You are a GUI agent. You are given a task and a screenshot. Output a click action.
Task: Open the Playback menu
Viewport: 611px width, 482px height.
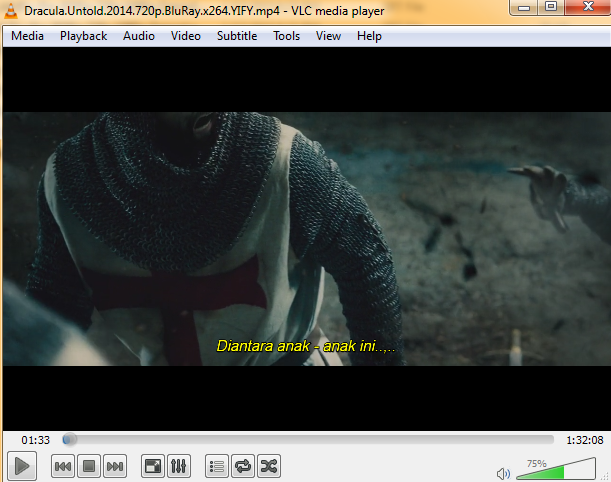83,36
